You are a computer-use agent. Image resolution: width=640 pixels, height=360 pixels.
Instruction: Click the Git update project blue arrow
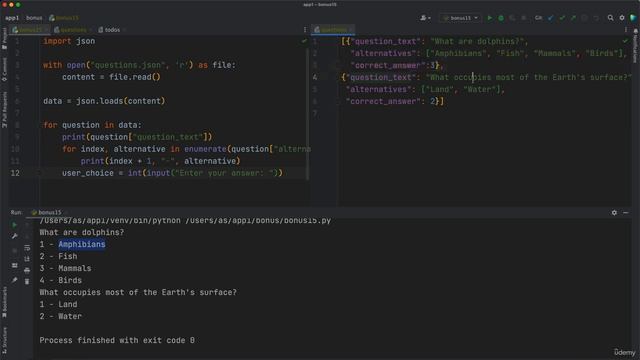coord(551,18)
